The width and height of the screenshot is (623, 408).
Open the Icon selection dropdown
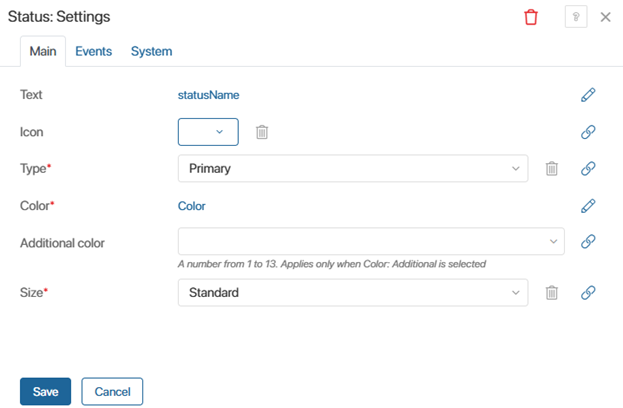point(208,132)
